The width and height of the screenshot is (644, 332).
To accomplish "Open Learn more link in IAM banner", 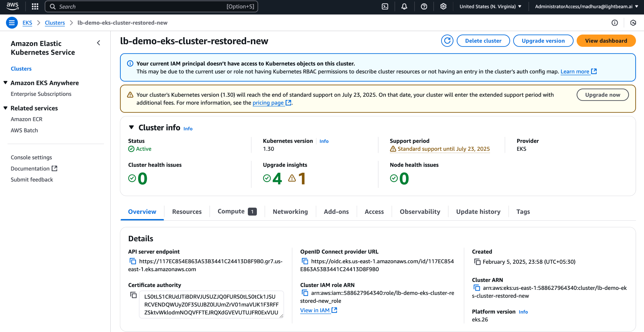I will (579, 72).
